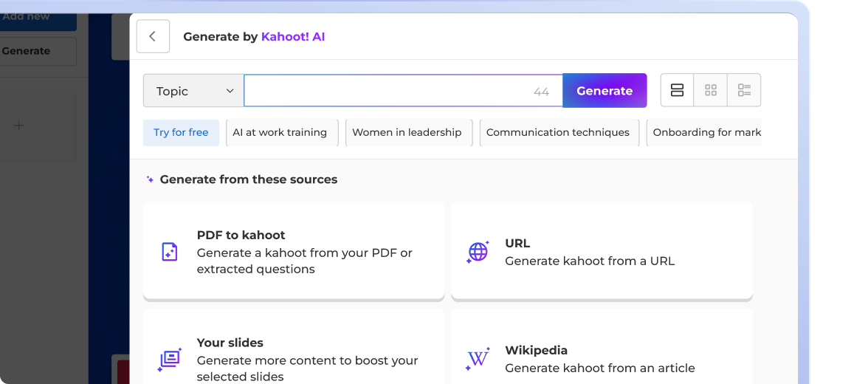Choose Women in leadership suggestion
The width and height of the screenshot is (868, 384).
pos(409,132)
